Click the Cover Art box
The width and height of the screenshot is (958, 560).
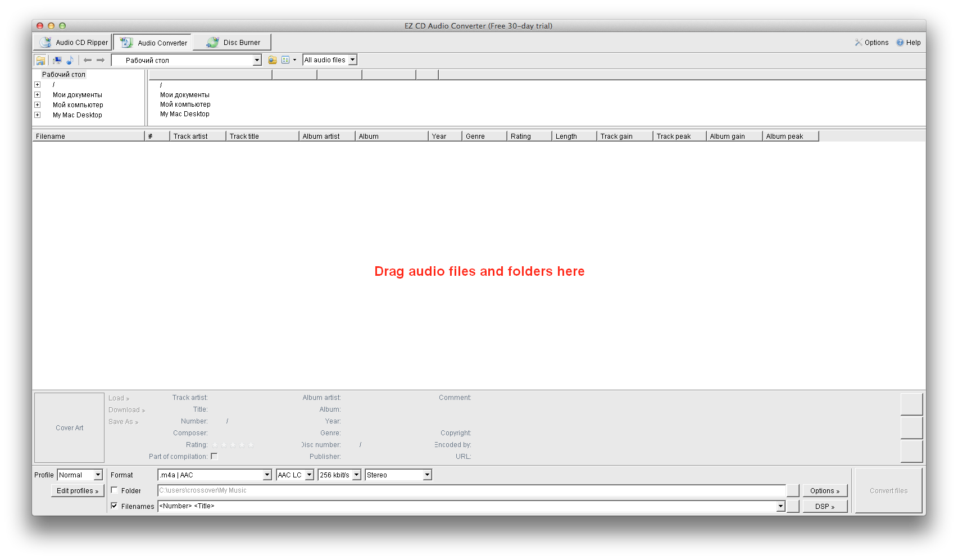tap(70, 428)
